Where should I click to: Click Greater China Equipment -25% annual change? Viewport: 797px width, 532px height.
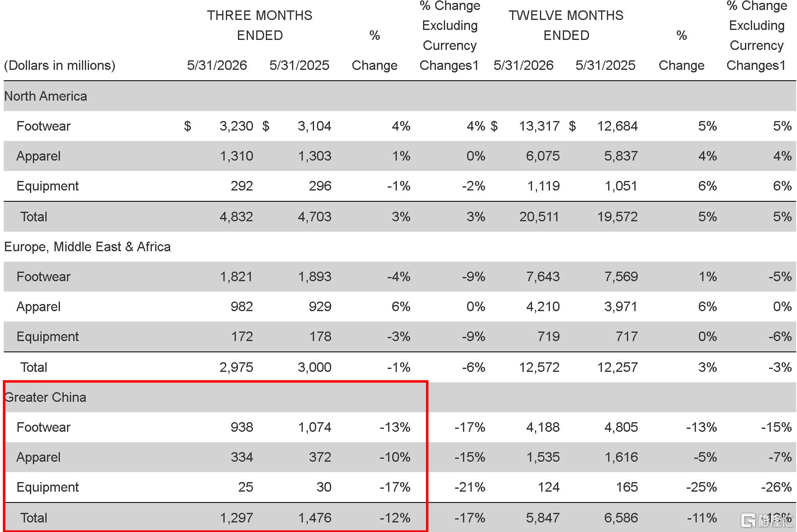click(x=701, y=487)
